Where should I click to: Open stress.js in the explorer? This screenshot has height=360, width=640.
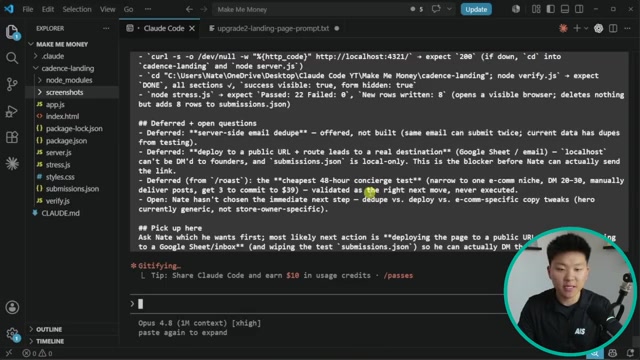[58, 165]
